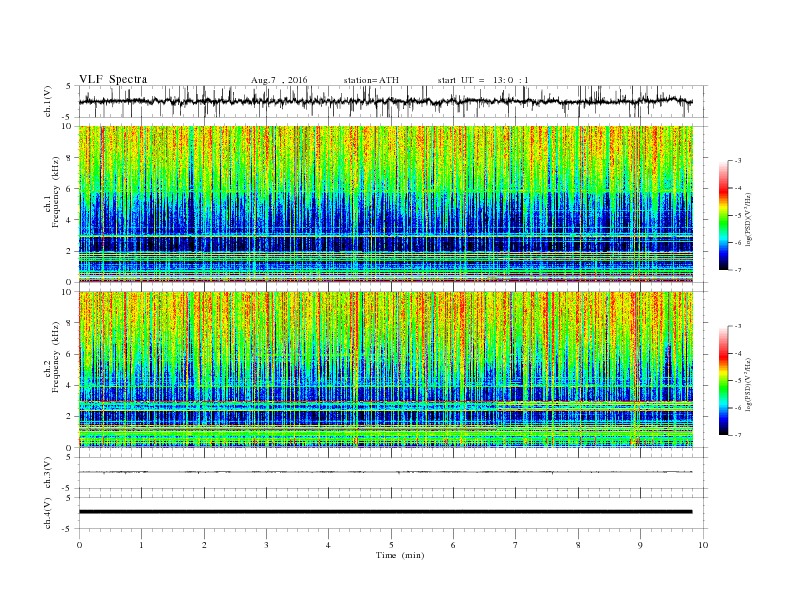Screen dimensions: 792x612
Task: Click the ch.1 color scale bar
Action: click(723, 215)
